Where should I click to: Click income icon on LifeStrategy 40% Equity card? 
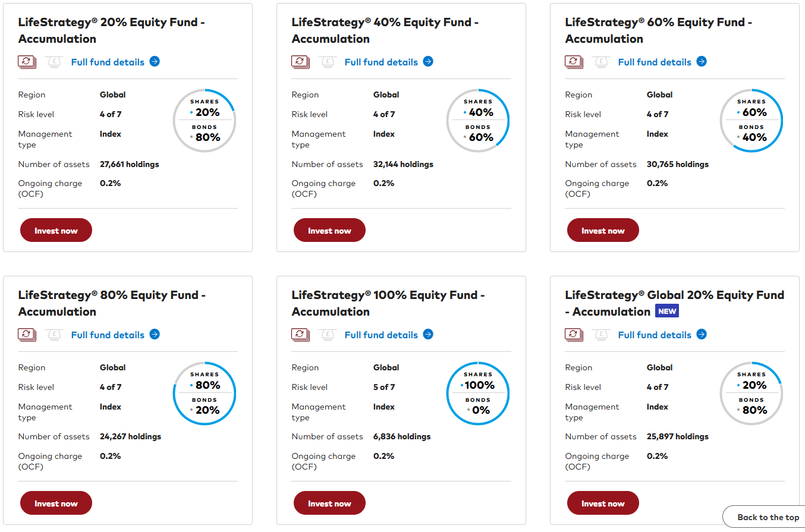click(328, 62)
